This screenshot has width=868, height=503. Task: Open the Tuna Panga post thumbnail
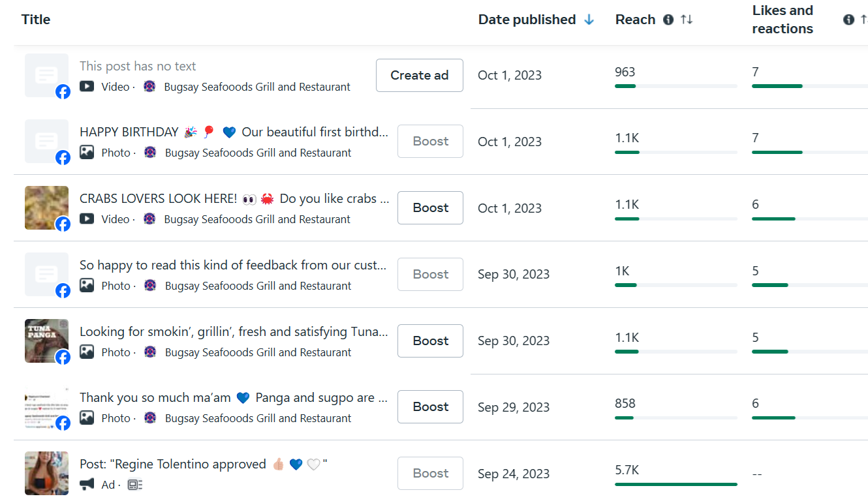point(46,341)
